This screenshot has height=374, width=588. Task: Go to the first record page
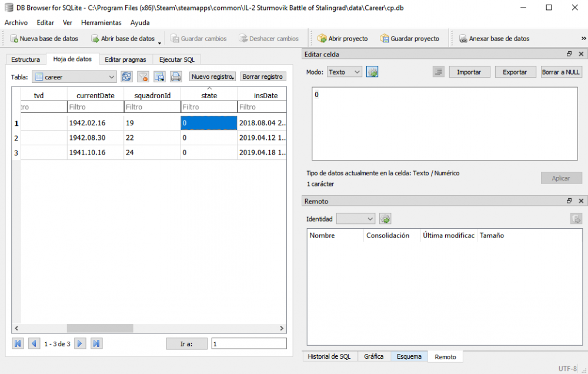[x=18, y=343]
